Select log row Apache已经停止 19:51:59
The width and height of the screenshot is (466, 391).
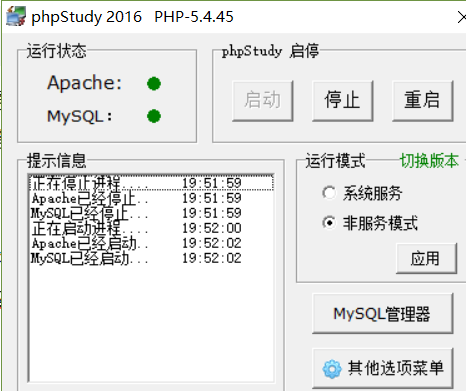(152, 198)
